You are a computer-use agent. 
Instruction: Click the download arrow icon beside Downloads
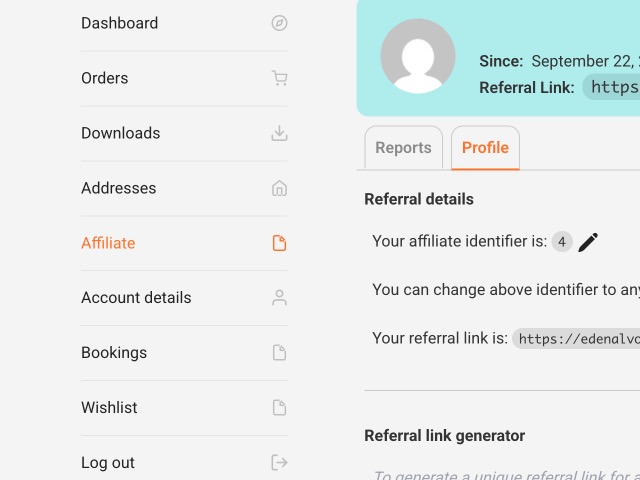pos(279,133)
